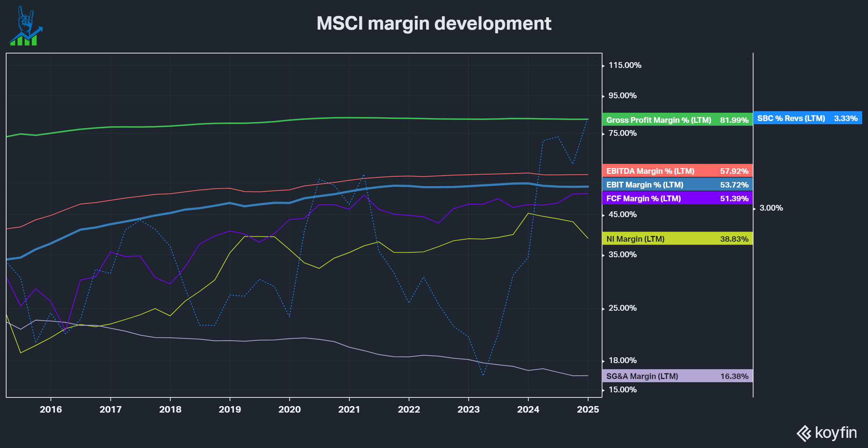Click the 25.00% axis label
Image resolution: width=868 pixels, height=448 pixels.
622,308
